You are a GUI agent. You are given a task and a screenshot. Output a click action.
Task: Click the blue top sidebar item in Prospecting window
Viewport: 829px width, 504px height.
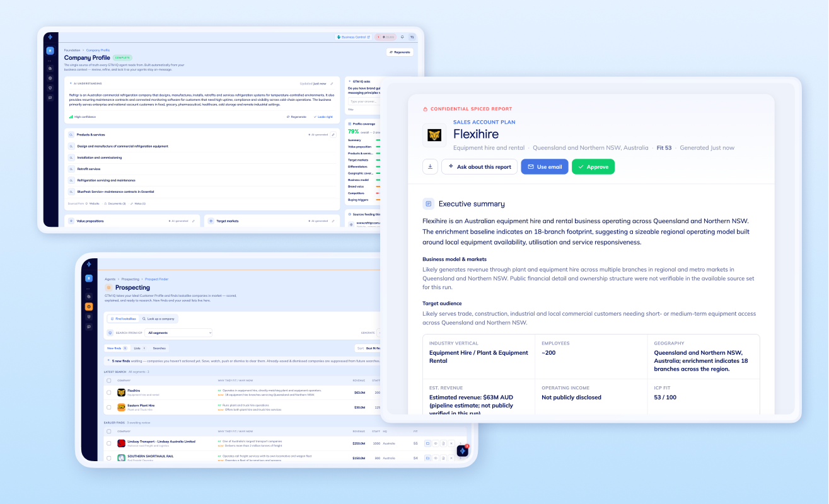[88, 278]
